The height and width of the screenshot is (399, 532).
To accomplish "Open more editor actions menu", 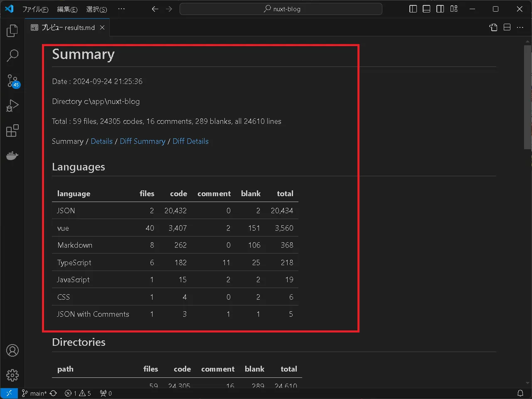I will point(520,27).
